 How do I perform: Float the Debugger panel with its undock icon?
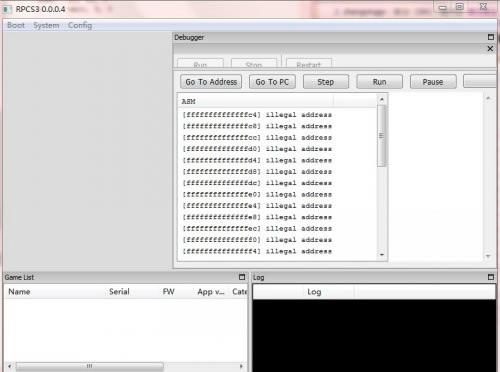[x=491, y=37]
